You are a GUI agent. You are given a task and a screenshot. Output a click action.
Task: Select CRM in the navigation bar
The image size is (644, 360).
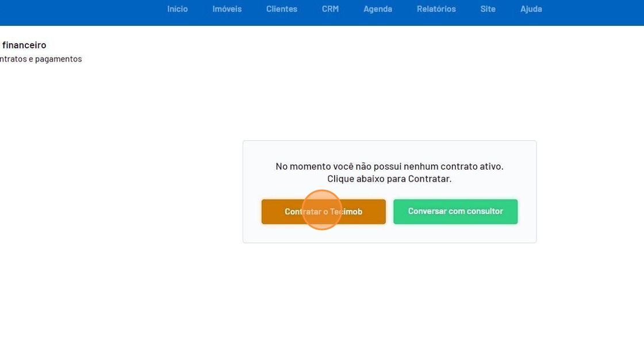point(330,9)
